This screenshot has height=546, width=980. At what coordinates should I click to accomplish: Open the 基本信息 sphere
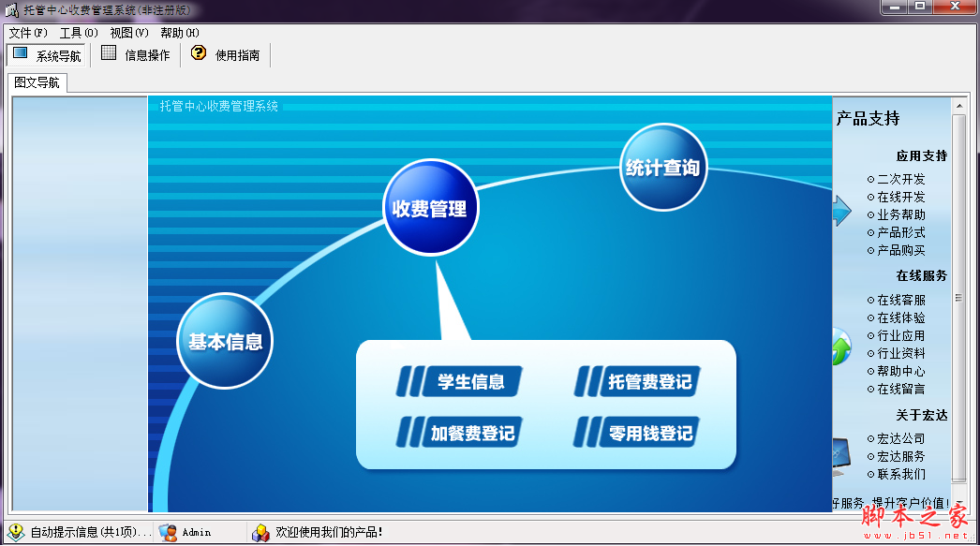pyautogui.click(x=225, y=341)
